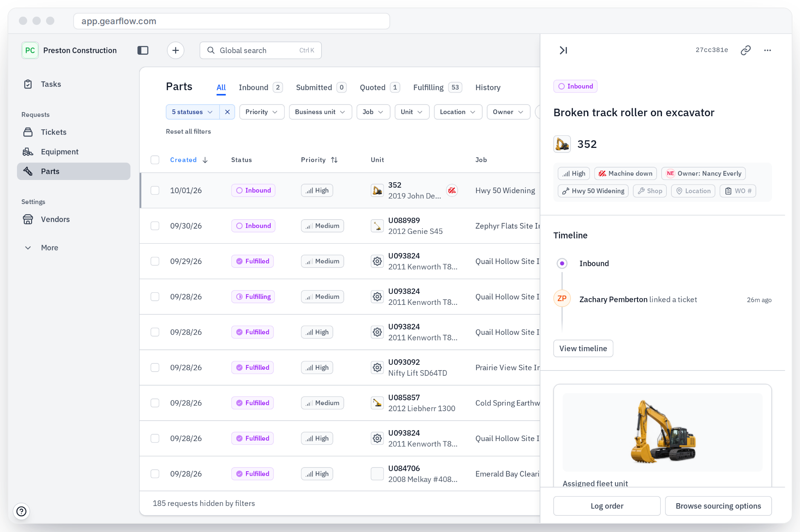Viewport: 800px width, 532px height.
Task: Open the History tab
Action: point(488,88)
